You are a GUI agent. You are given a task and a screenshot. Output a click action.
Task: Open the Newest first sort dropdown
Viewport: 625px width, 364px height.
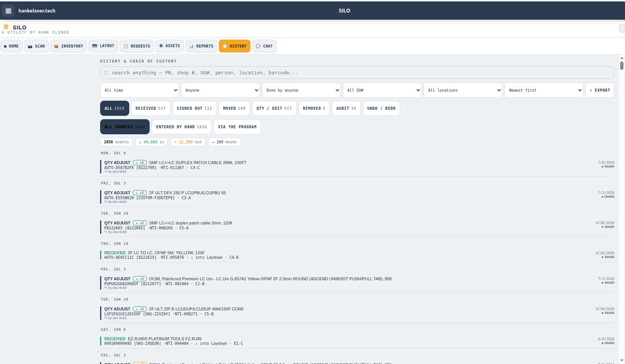pos(544,90)
